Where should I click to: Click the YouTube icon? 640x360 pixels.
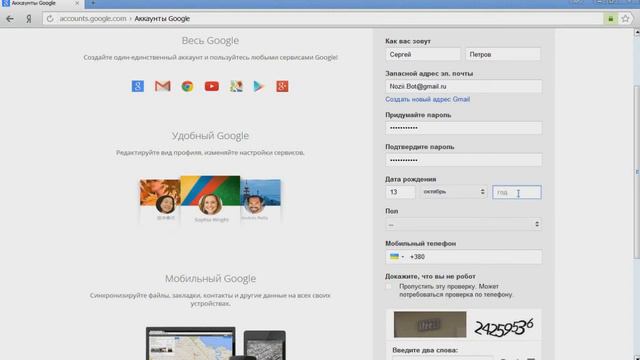(212, 86)
